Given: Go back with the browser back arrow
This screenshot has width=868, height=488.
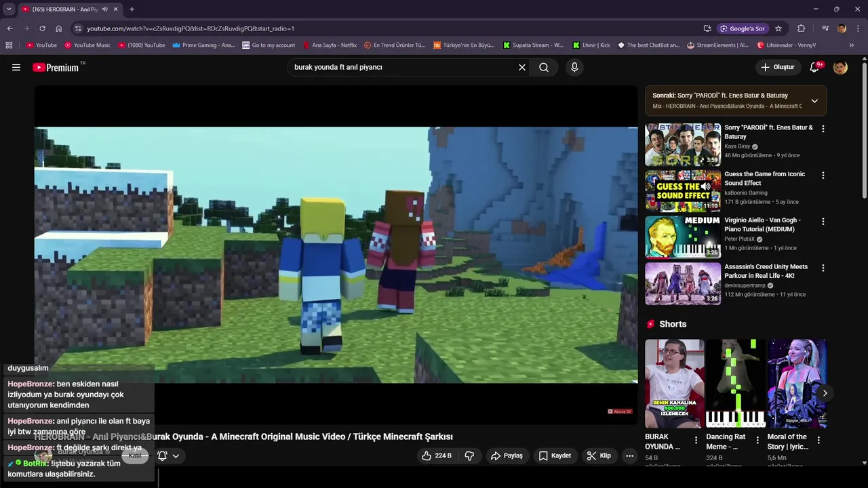Looking at the screenshot, I should 9,28.
